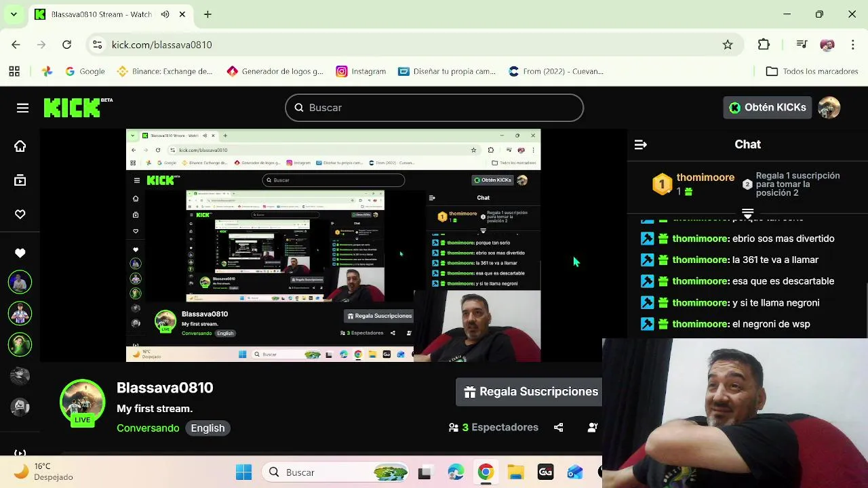Viewport: 868px width, 488px height.
Task: Open the Google bookmark
Action: [85, 71]
